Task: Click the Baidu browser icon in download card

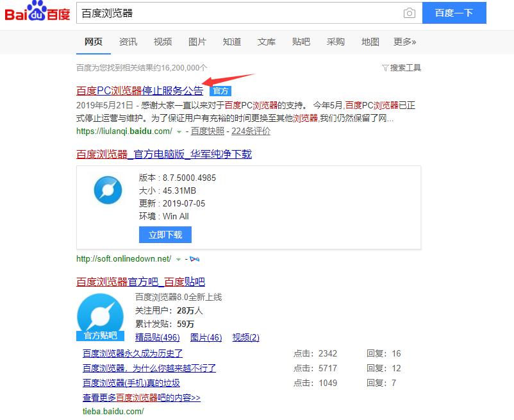Action: click(x=108, y=190)
